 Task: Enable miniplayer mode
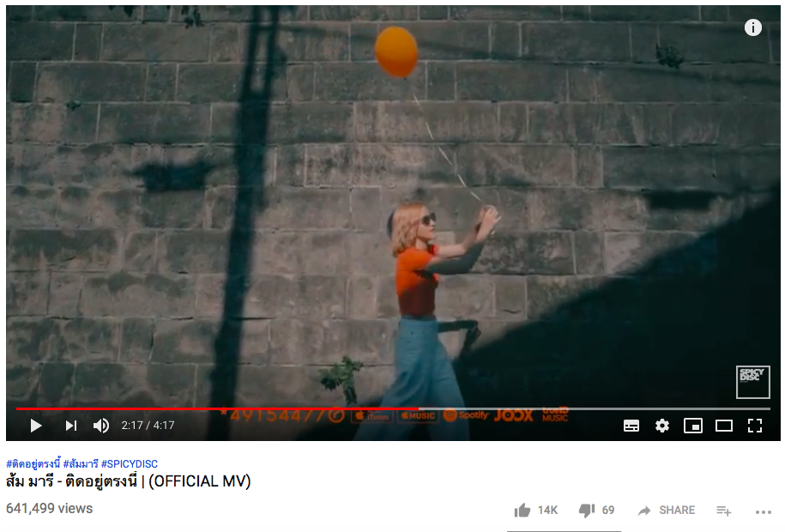coord(693,426)
